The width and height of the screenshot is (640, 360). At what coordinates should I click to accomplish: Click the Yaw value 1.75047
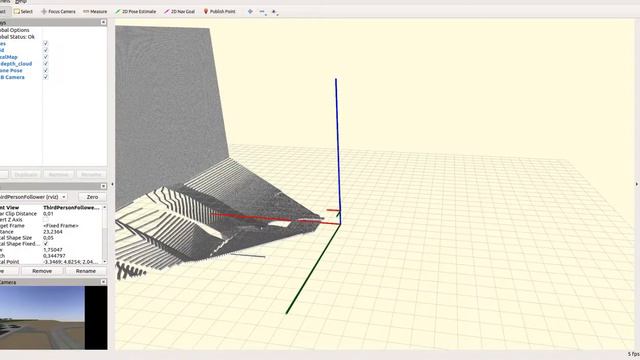pyautogui.click(x=53, y=250)
